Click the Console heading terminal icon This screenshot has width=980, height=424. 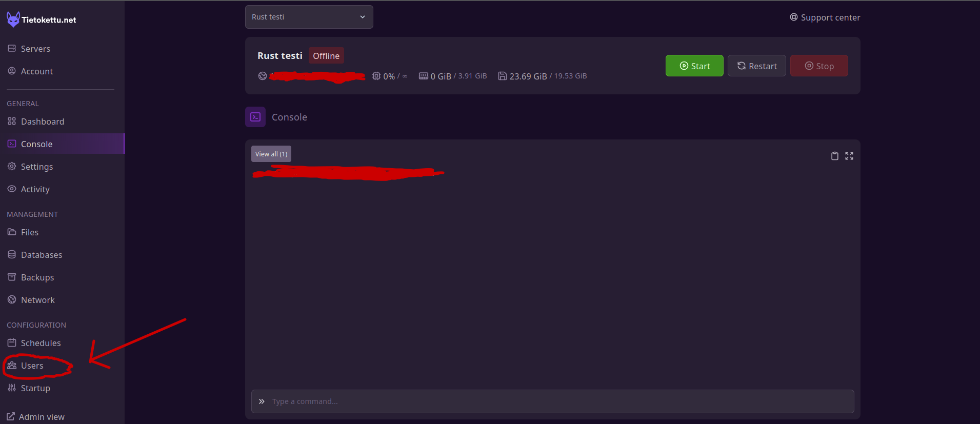255,117
